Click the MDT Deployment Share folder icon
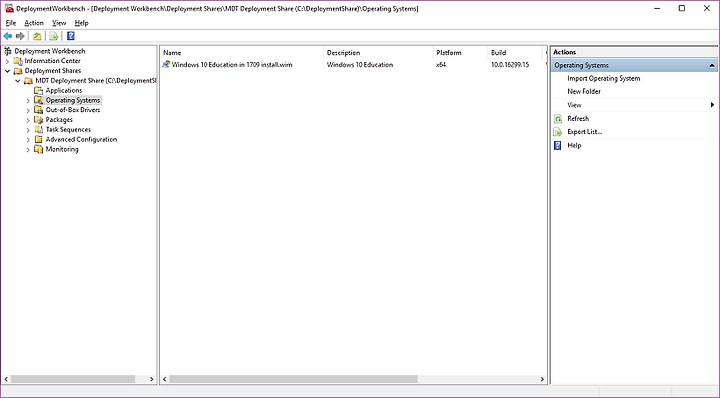The height and width of the screenshot is (398, 720). coord(28,81)
